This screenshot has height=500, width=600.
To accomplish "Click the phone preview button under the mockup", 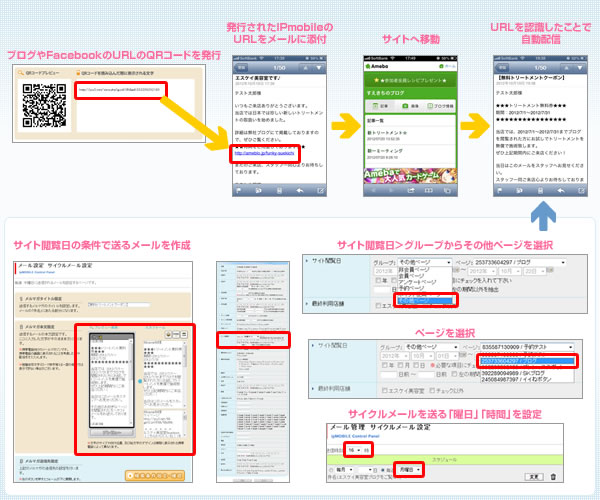I will click(x=111, y=432).
